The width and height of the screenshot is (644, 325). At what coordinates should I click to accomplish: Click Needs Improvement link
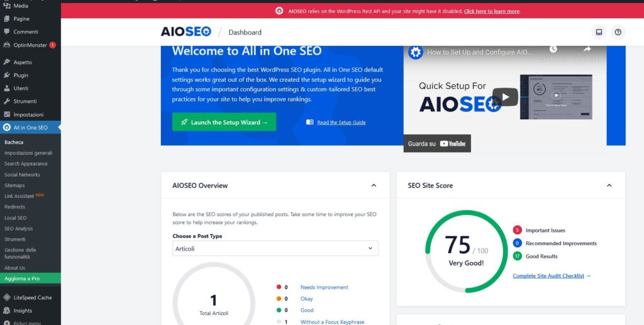[324, 287]
